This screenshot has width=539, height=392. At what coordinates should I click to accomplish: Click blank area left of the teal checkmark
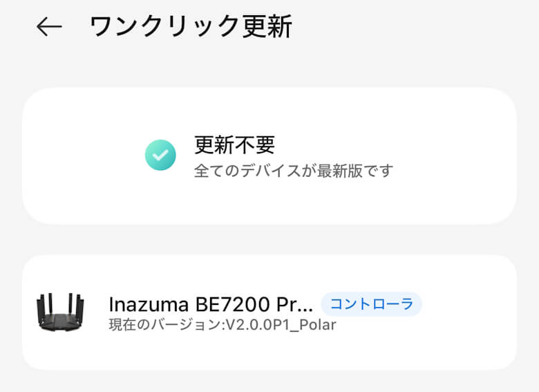click(83, 156)
